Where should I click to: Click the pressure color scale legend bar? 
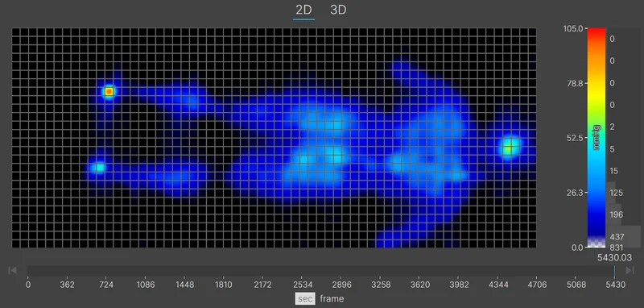point(597,138)
